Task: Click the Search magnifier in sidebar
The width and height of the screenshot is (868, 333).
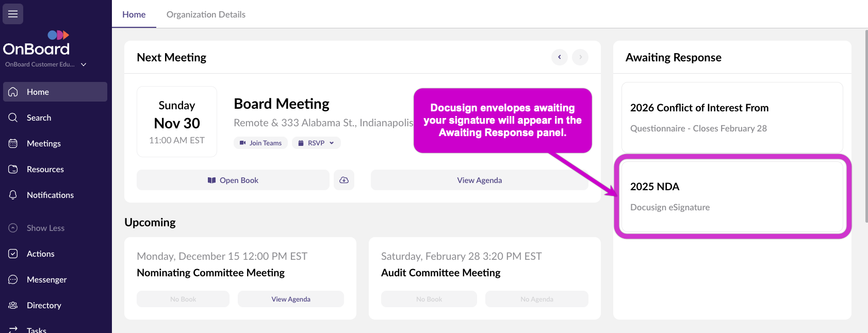Action: [13, 118]
